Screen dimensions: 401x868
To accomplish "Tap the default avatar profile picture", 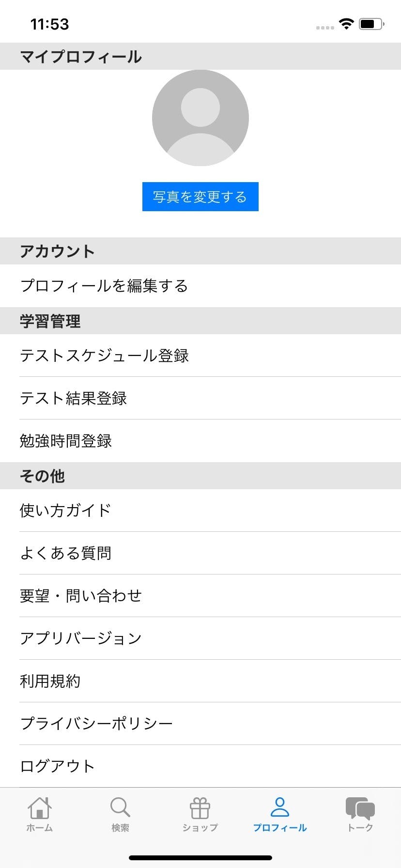I will [200, 118].
